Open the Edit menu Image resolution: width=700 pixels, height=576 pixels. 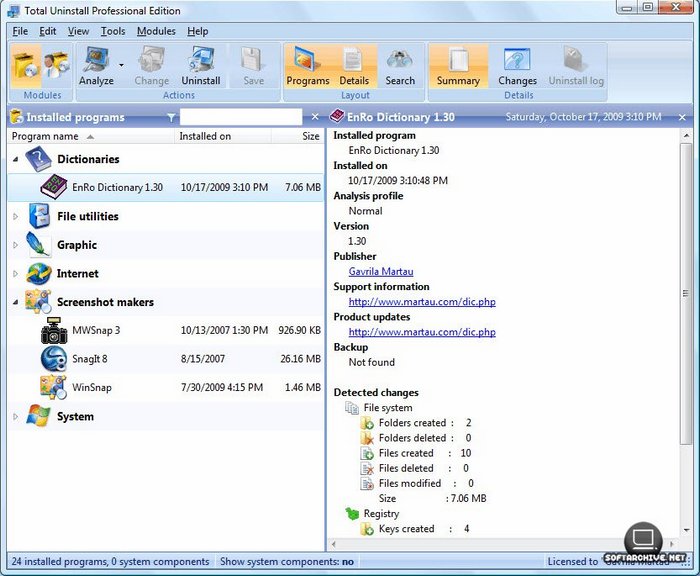(x=48, y=31)
